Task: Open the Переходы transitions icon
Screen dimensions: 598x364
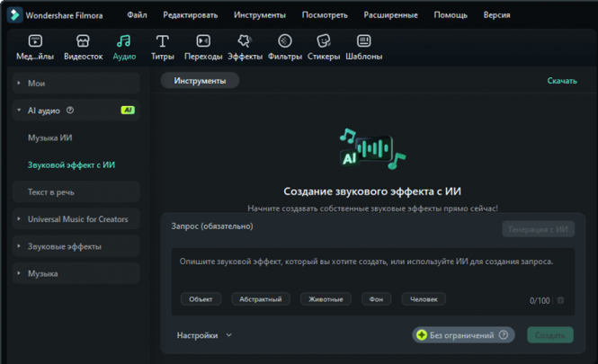Action: [203, 41]
